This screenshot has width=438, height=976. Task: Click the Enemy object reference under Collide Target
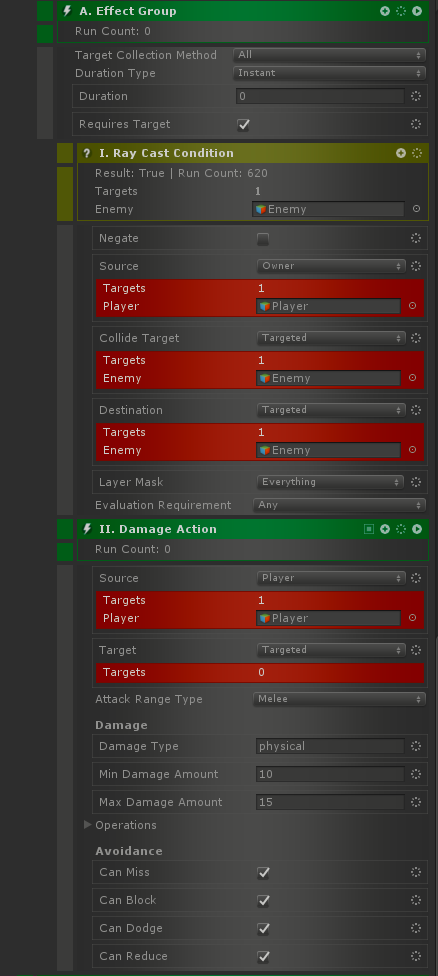(x=328, y=378)
